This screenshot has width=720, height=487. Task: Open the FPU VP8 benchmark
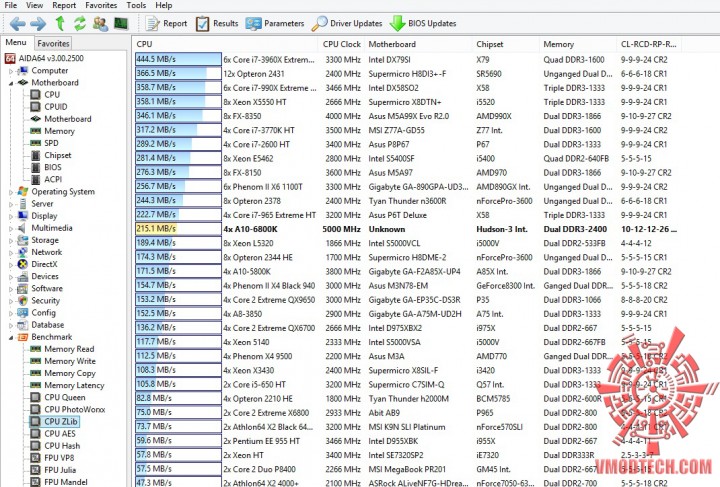click(x=59, y=458)
